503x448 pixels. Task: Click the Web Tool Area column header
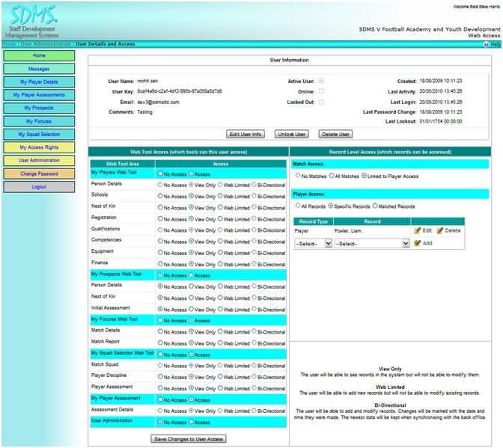[x=123, y=164]
